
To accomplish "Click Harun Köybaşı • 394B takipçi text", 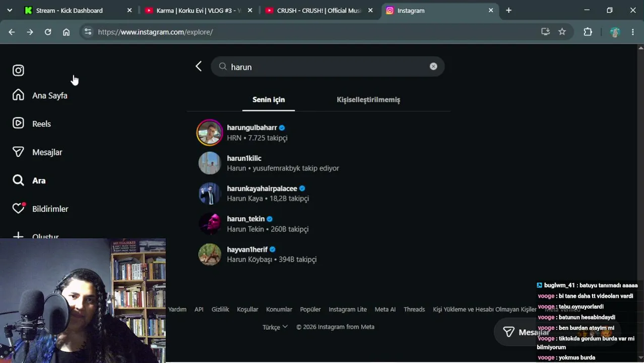I will click(272, 259).
